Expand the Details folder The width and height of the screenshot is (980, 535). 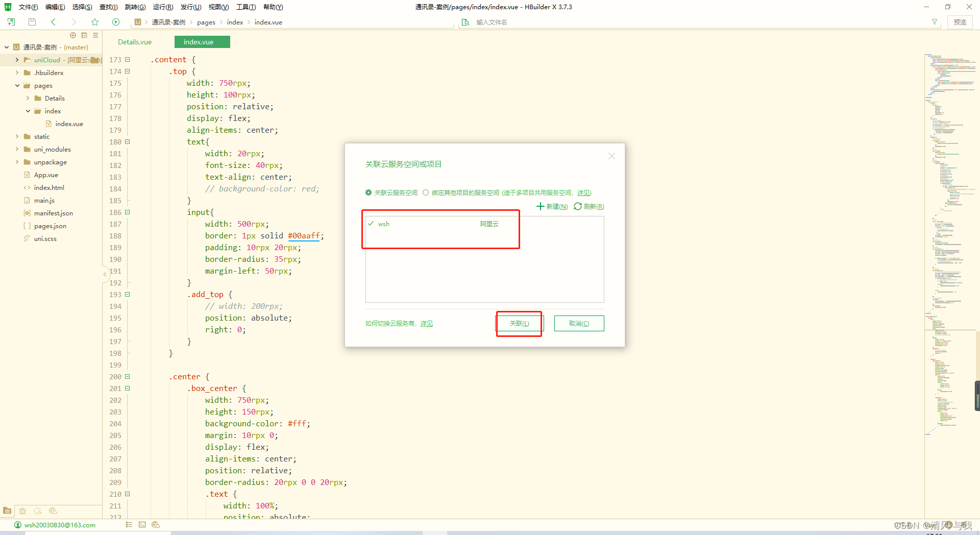pos(28,98)
